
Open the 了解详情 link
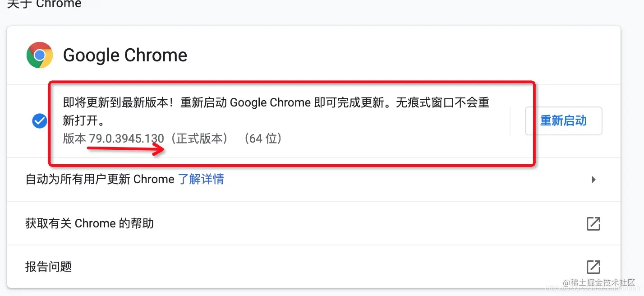click(x=201, y=179)
